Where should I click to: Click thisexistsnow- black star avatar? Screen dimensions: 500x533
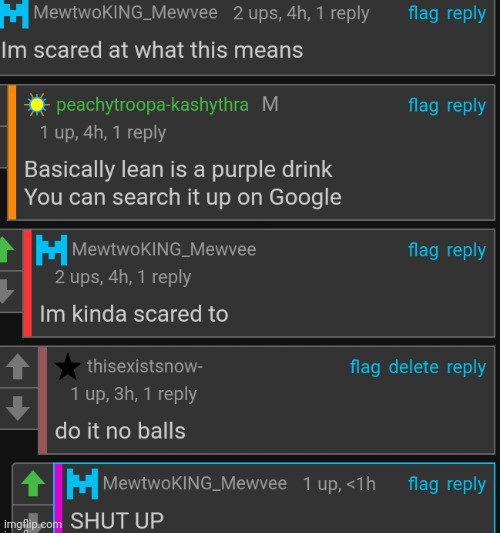tap(67, 367)
